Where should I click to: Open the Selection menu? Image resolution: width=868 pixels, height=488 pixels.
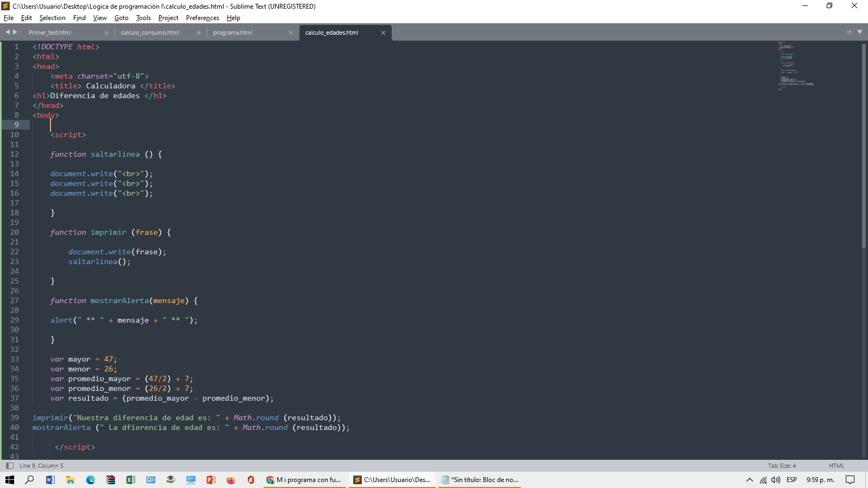[52, 18]
